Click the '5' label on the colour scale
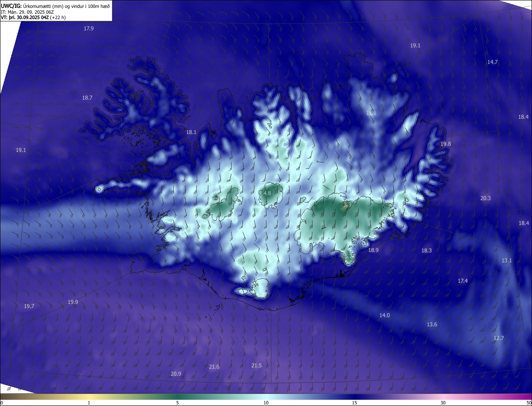532x406 pixels. point(177,403)
